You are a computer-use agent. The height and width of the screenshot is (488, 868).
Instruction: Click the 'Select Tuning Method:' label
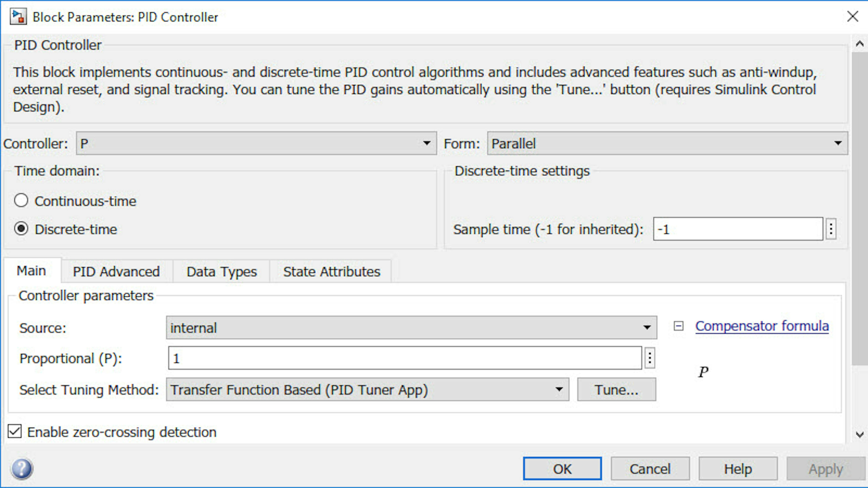[89, 390]
